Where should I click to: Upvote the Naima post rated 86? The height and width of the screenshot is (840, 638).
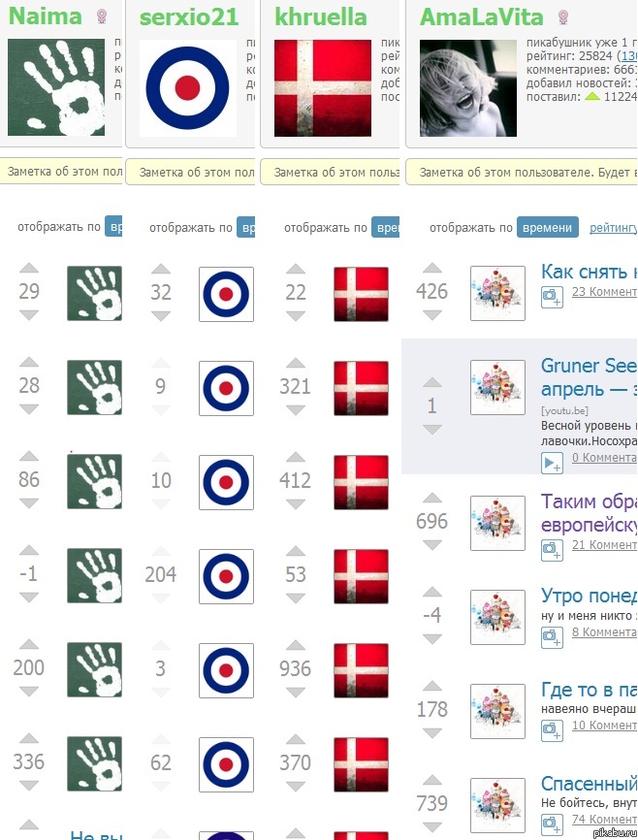point(29,457)
